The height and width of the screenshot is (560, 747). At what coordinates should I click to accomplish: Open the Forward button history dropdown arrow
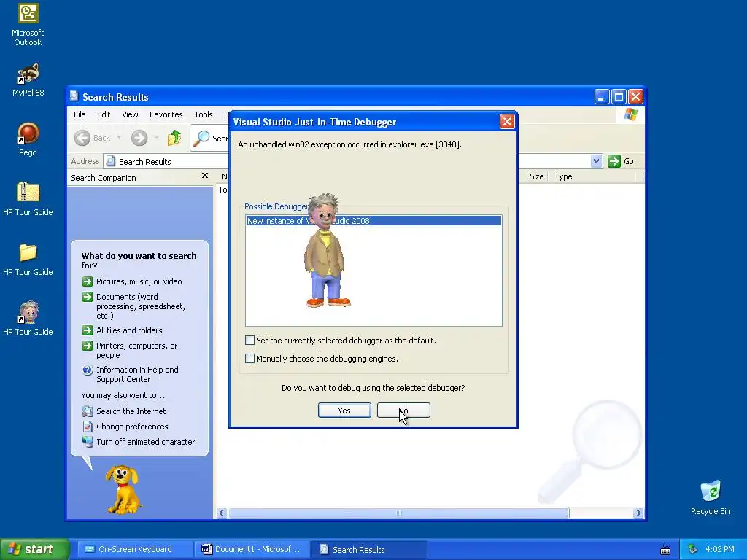156,138
